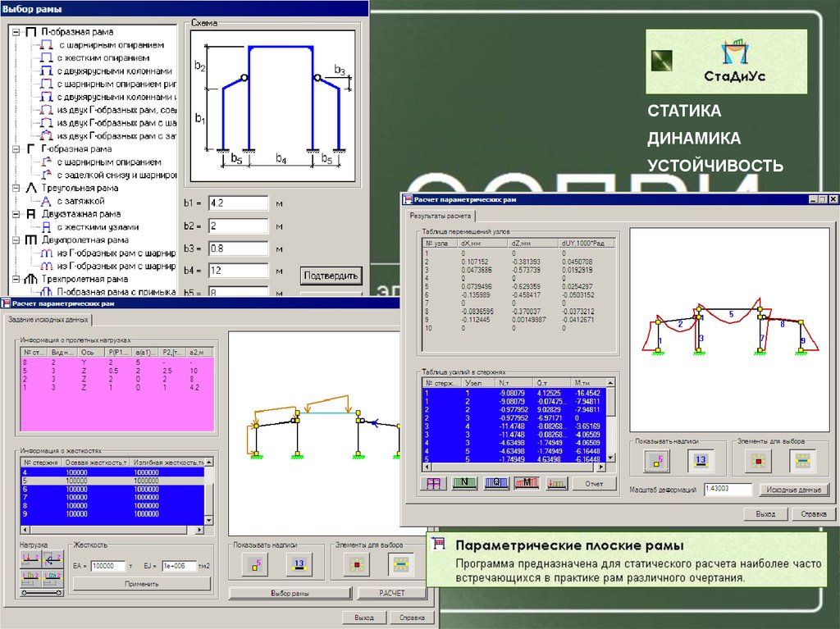Viewport: 840px width, 629px height.
Task: Click the Масштаб деформаций input field
Action: coord(728,489)
